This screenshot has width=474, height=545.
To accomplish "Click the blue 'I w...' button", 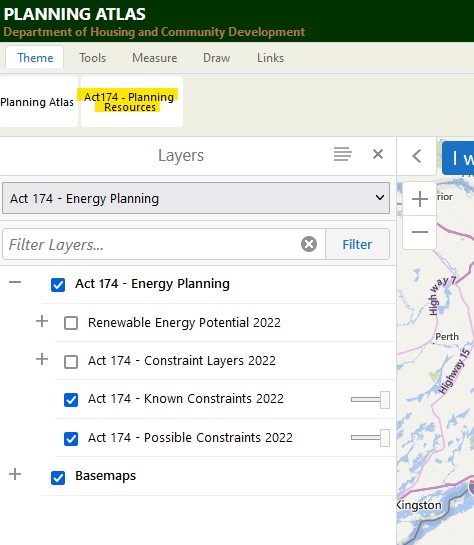I will click(458, 158).
